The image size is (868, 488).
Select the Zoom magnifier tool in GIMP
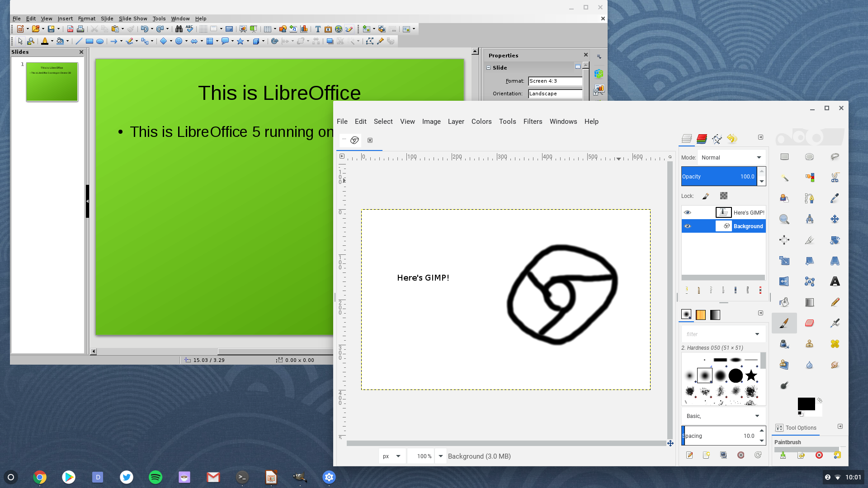(784, 219)
